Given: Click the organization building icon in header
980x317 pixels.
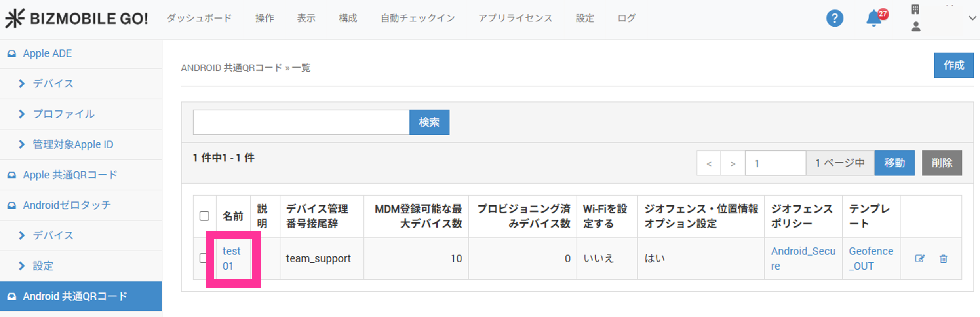Looking at the screenshot, I should coord(915,9).
